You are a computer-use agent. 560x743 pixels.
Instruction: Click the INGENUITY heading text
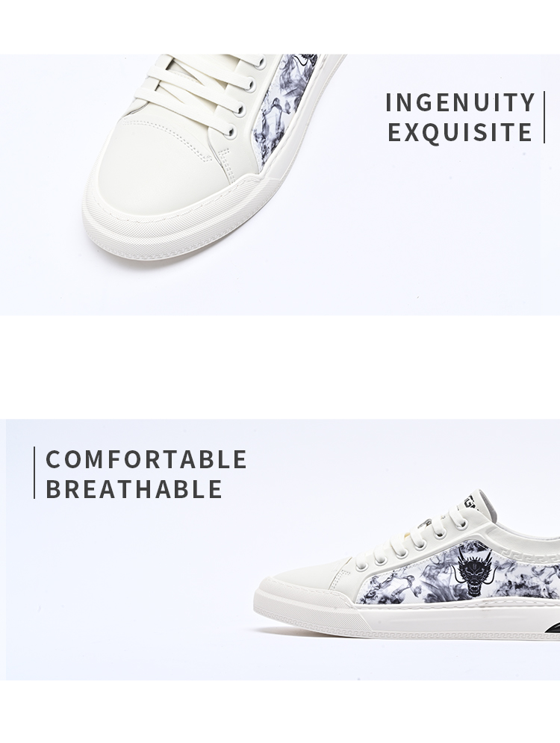click(460, 103)
